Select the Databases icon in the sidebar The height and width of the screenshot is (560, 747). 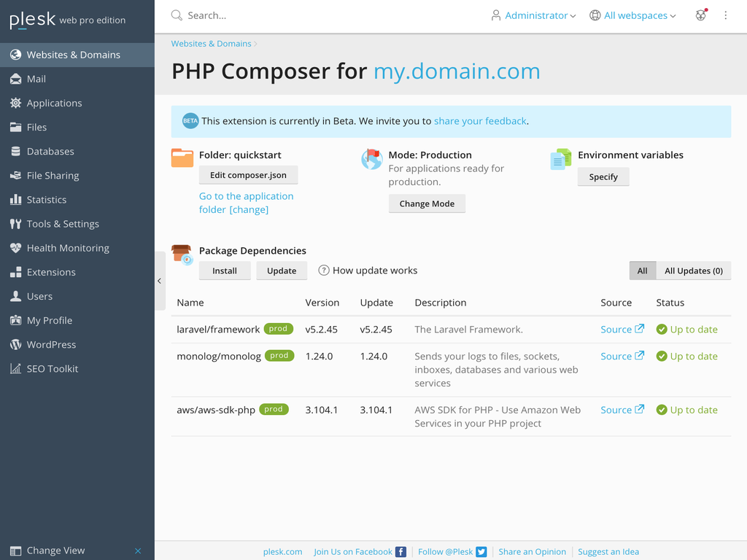tap(16, 151)
